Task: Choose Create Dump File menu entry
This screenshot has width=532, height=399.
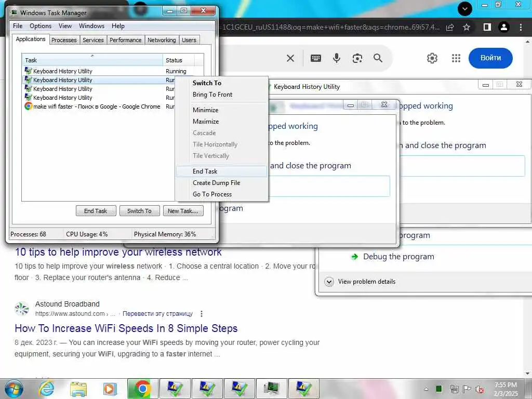Action: coord(221,182)
